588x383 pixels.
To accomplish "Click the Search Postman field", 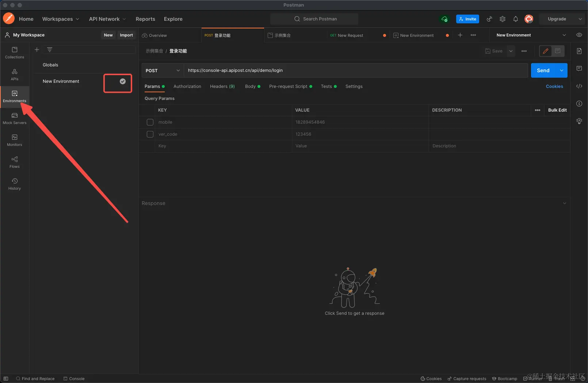I will [x=314, y=19].
